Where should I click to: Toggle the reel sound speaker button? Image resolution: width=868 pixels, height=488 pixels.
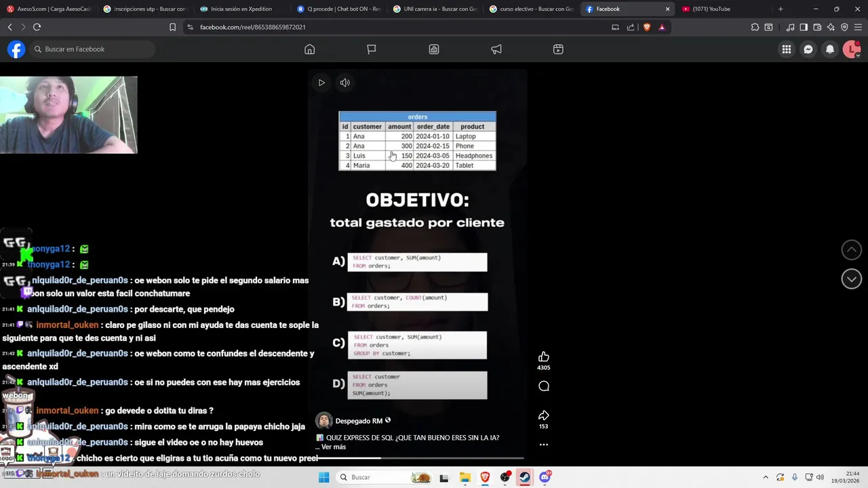pos(344,83)
